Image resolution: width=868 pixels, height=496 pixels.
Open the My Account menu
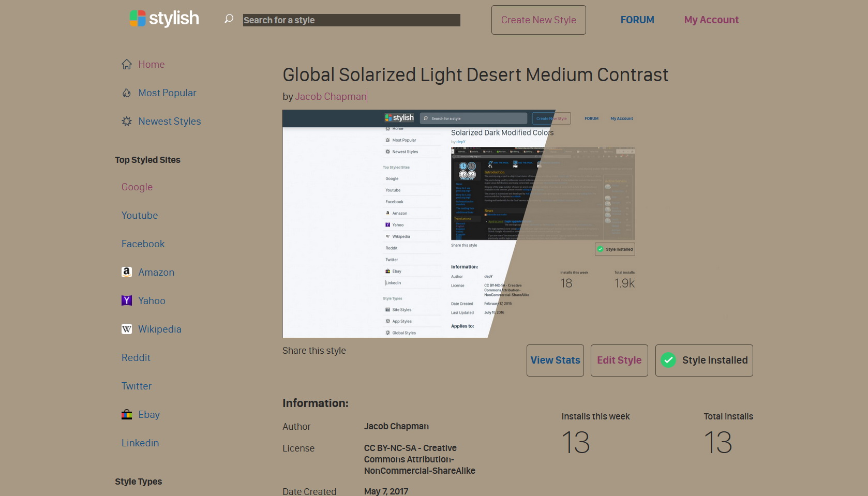coord(711,20)
